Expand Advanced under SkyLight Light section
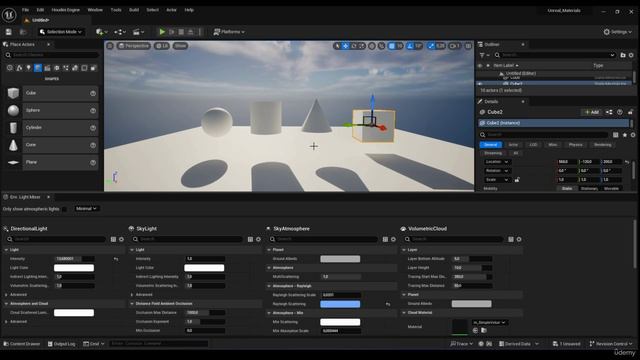The height and width of the screenshot is (360, 640). (132, 295)
